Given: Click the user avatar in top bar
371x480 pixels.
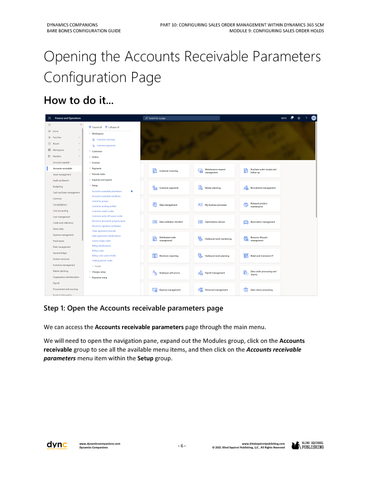Looking at the screenshot, I should [314, 118].
